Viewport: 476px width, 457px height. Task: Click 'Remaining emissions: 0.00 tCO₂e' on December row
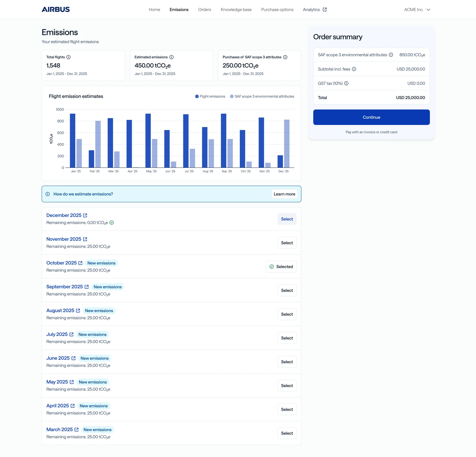pyautogui.click(x=77, y=223)
